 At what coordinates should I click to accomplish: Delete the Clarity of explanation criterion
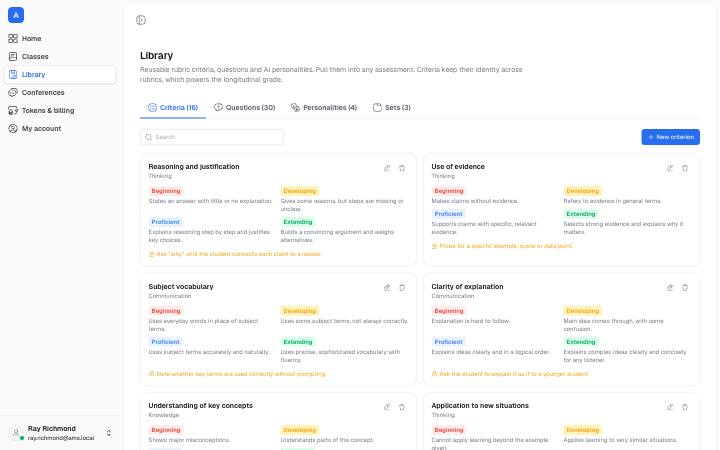[685, 287]
